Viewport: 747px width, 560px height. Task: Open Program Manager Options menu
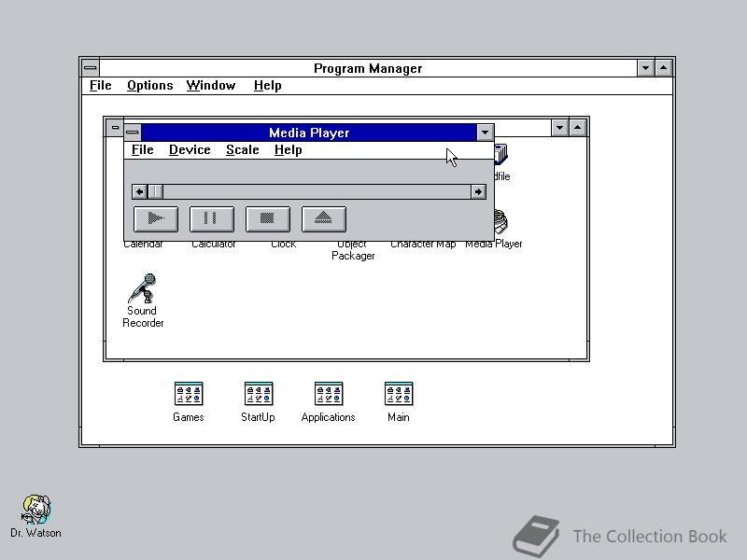pos(150,86)
